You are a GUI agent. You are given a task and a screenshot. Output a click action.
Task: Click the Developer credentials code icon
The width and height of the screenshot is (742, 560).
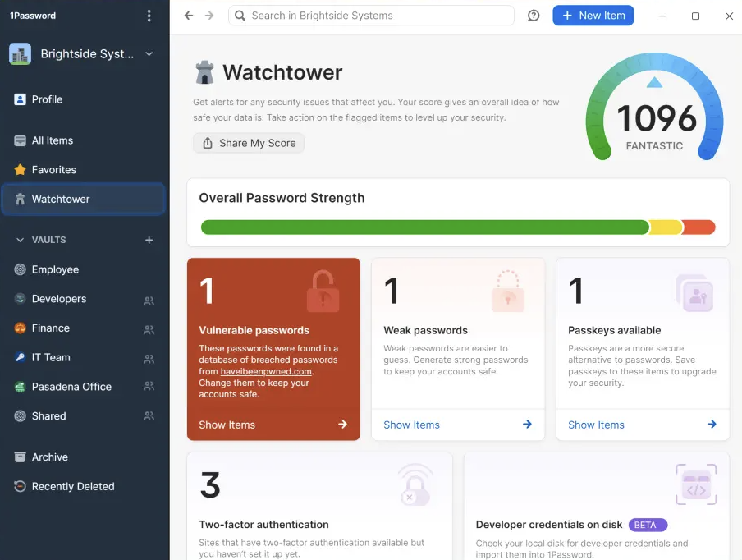(696, 484)
